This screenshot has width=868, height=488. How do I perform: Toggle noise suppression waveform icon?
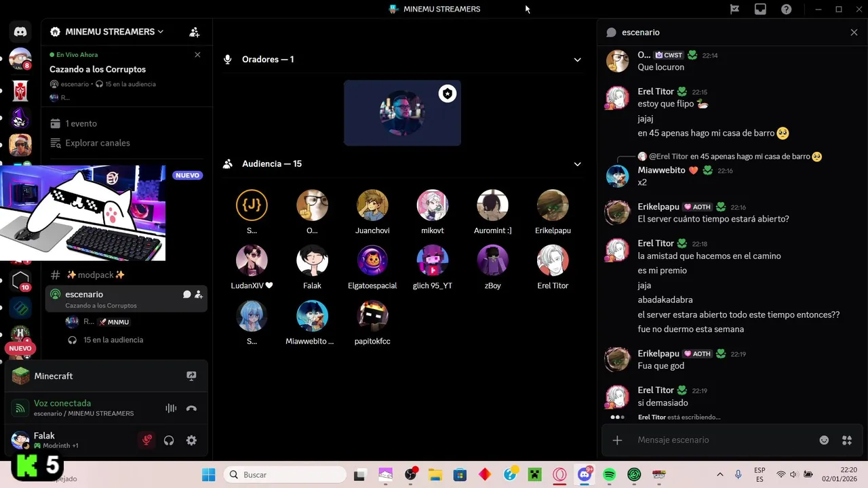171,408
